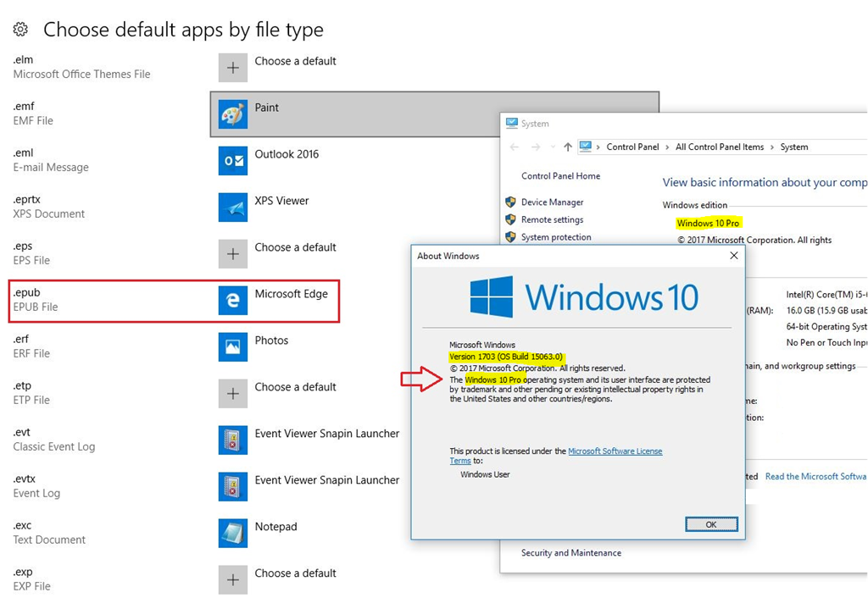Image resolution: width=868 pixels, height=598 pixels.
Task: Click the shield icon next to Remote settings
Action: (510, 219)
